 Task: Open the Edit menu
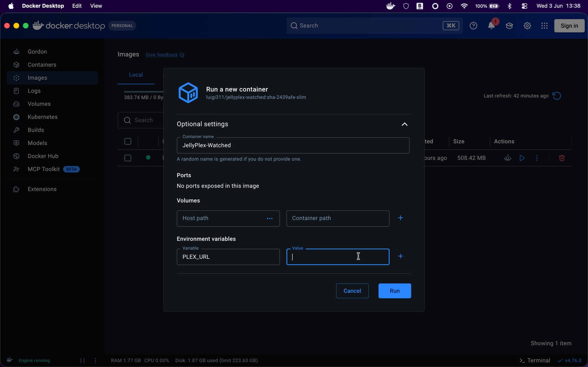[x=77, y=6]
